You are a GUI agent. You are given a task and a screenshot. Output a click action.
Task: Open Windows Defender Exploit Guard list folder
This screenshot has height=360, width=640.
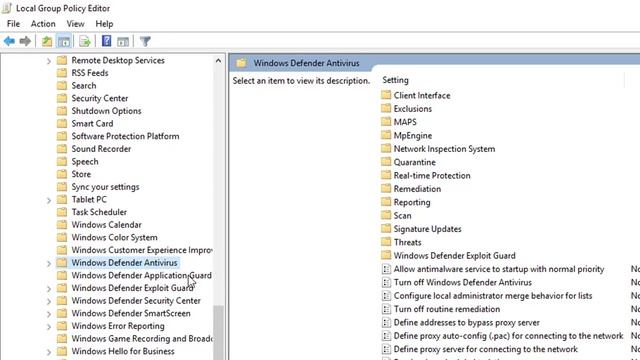[x=454, y=256]
